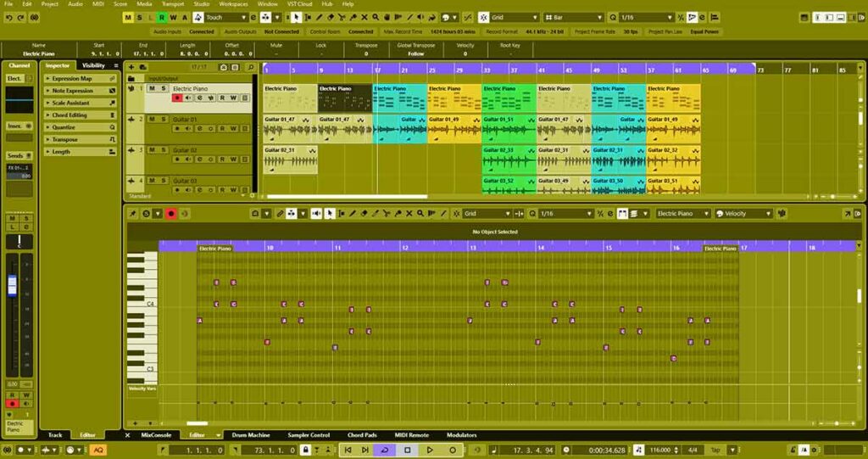The image size is (868, 459).
Task: Click the Undo arrow in the top toolbar
Action: coord(8,17)
